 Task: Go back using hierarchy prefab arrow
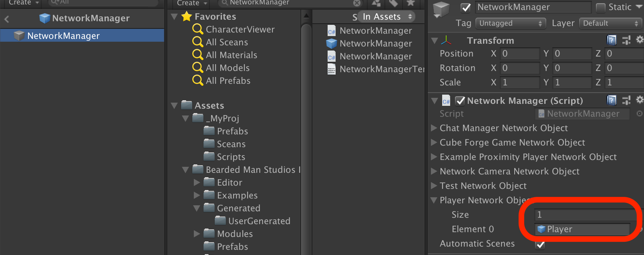coord(7,19)
